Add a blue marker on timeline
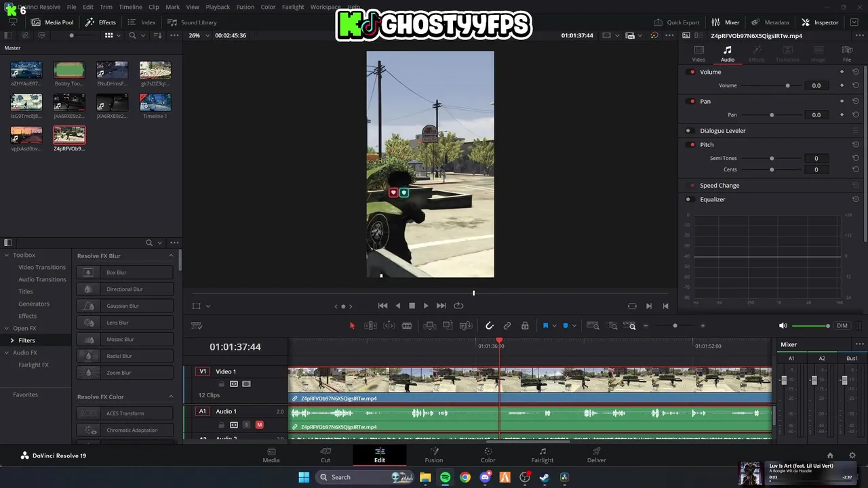Viewport: 868px width, 488px height. click(566, 326)
